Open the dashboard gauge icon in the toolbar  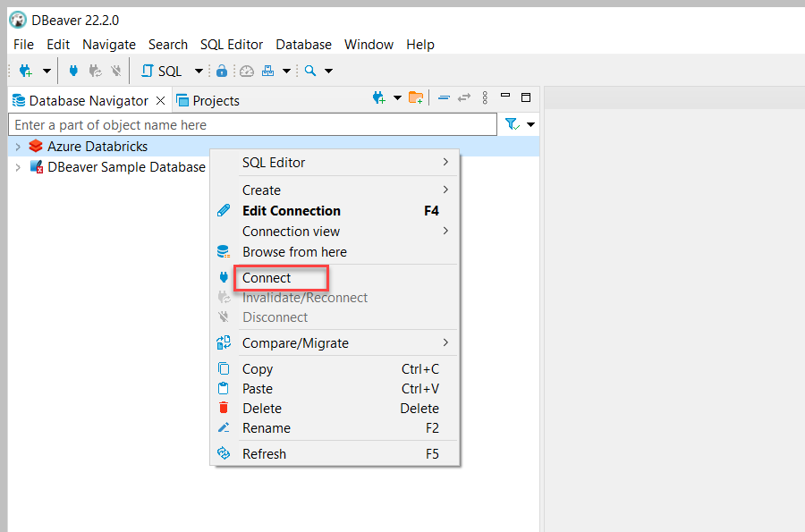(x=247, y=71)
